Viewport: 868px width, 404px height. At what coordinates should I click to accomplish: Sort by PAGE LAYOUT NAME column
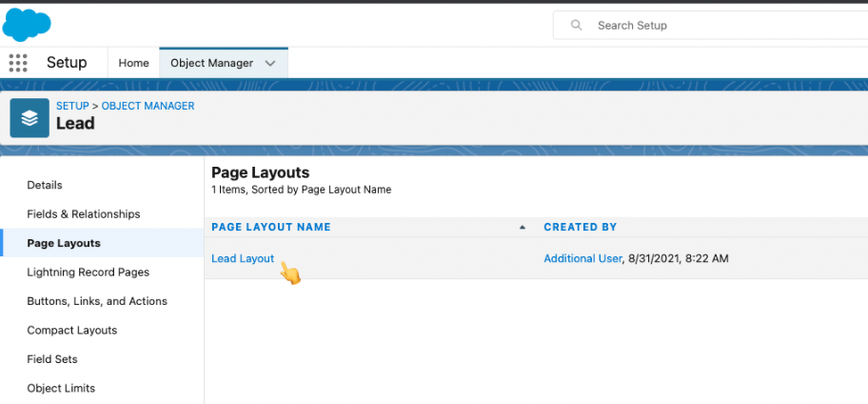(271, 227)
